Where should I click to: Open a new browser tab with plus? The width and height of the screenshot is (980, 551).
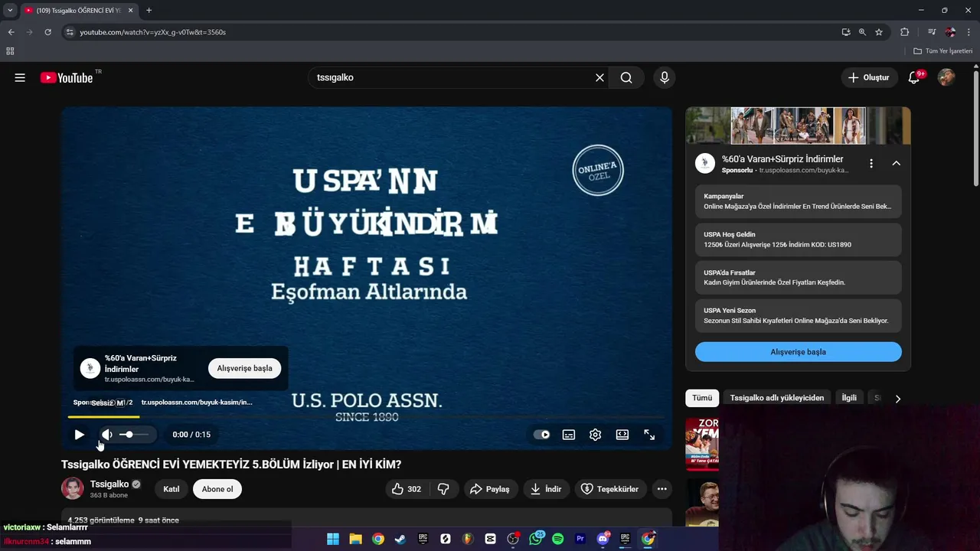[149, 10]
